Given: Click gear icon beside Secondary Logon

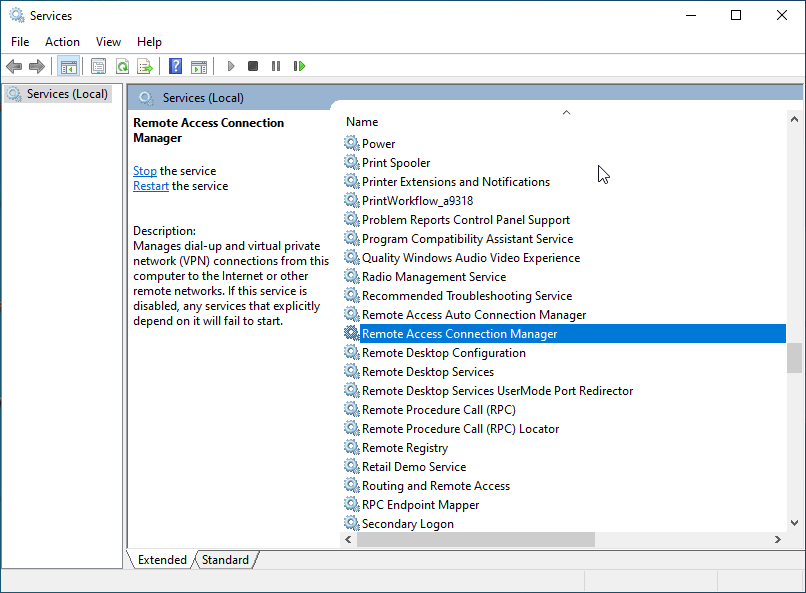Looking at the screenshot, I should click(352, 524).
